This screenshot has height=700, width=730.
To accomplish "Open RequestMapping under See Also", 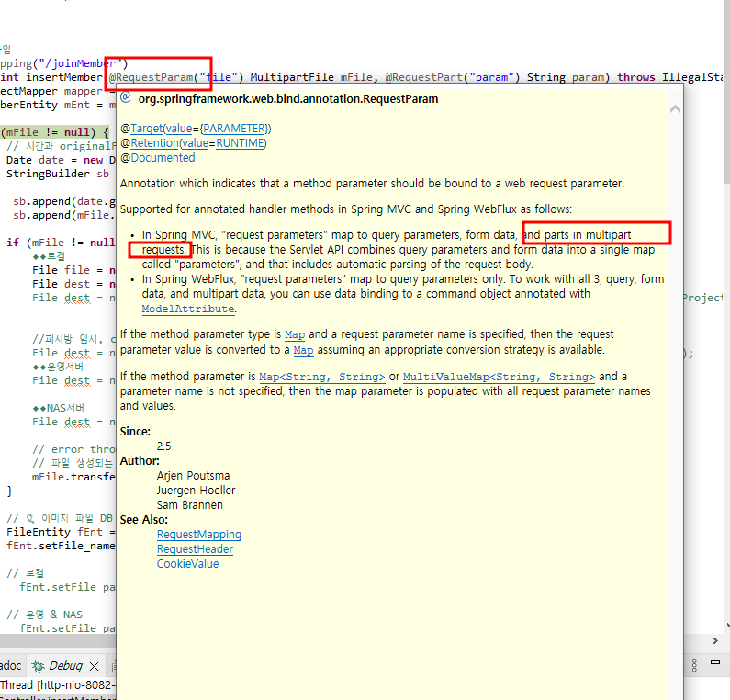I will click(198, 535).
